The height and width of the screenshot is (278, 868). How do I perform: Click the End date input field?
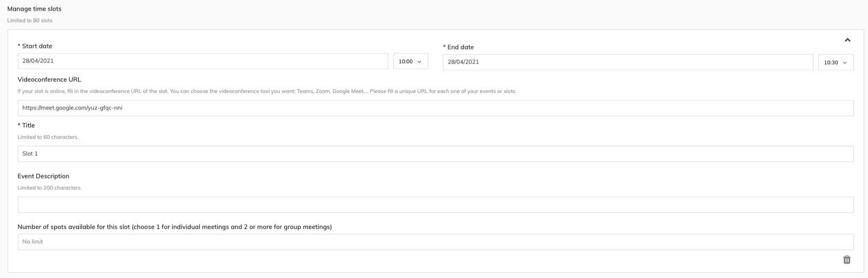point(627,62)
